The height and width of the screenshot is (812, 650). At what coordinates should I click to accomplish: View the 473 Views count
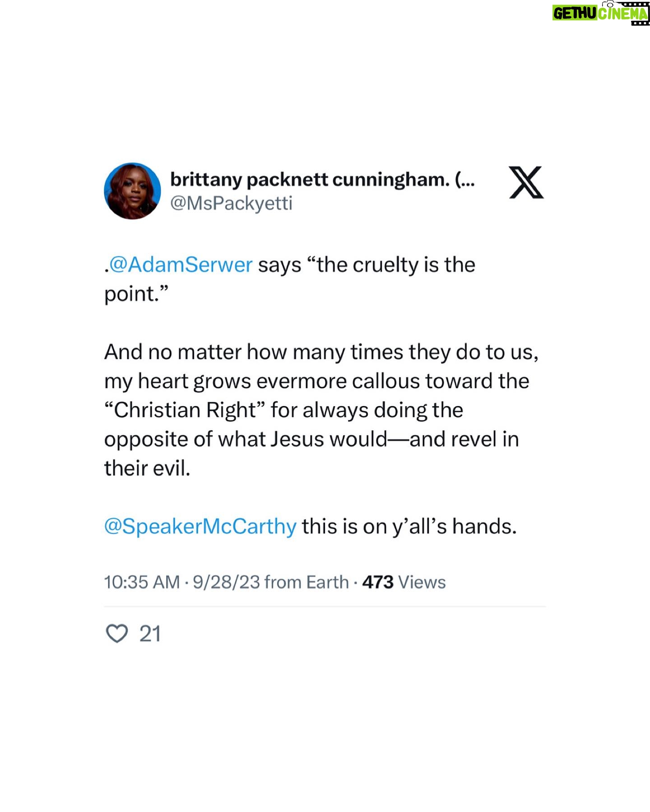(404, 582)
